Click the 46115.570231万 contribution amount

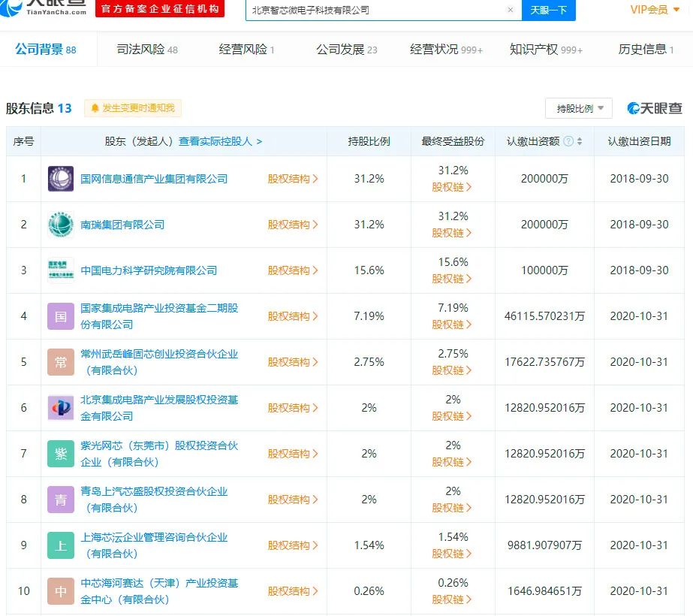544,316
